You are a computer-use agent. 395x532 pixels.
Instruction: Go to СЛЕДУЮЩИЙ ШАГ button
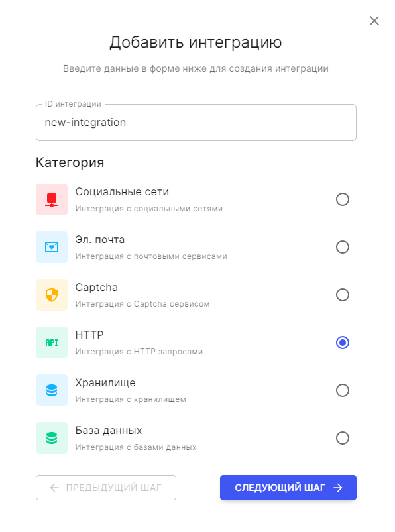click(x=288, y=488)
